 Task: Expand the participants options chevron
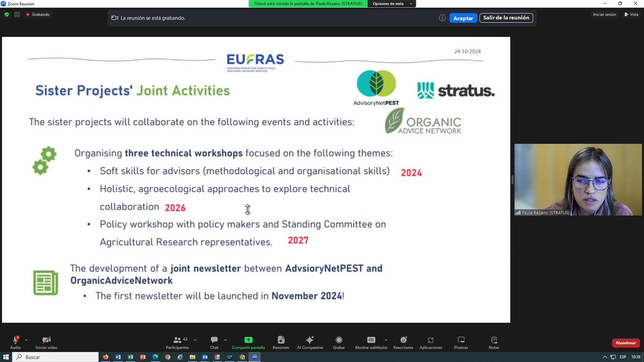click(195, 340)
